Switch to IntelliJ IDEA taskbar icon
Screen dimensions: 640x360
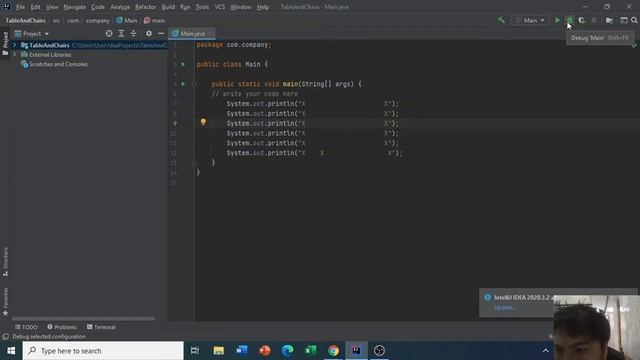[x=356, y=351]
